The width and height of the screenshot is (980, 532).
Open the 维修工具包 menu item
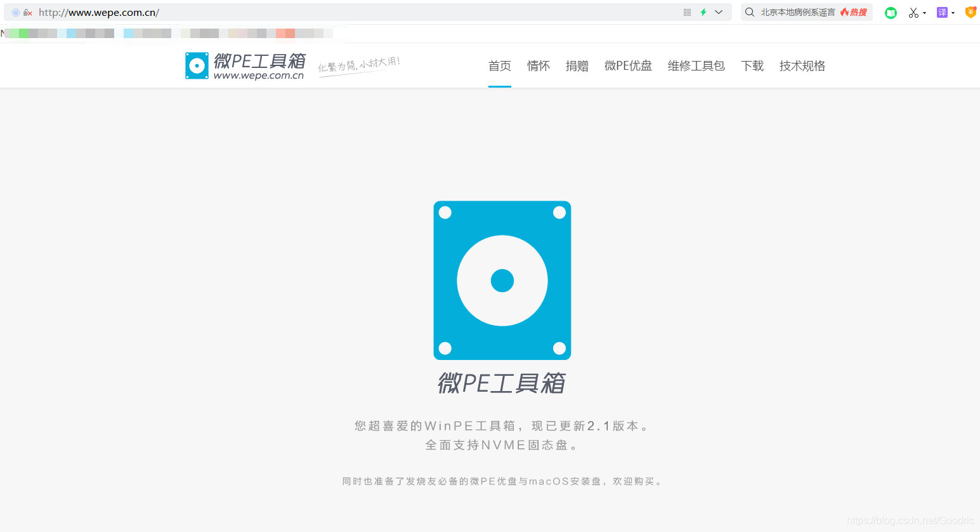pyautogui.click(x=696, y=66)
